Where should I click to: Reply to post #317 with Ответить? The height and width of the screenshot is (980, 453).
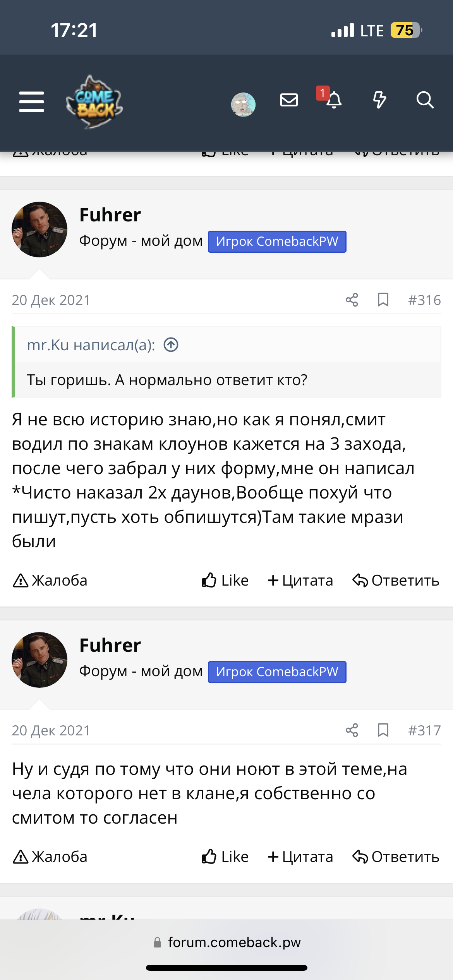396,857
